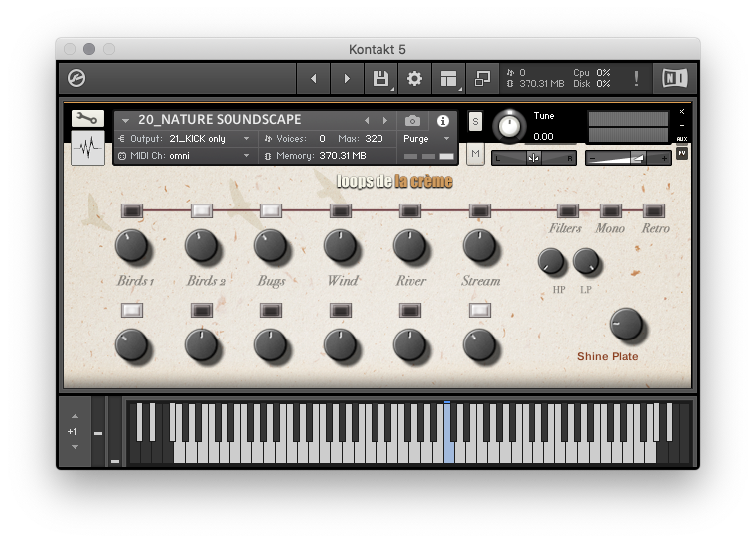Enable the Filters switch
Screen dimensions: 756x543
[567, 210]
